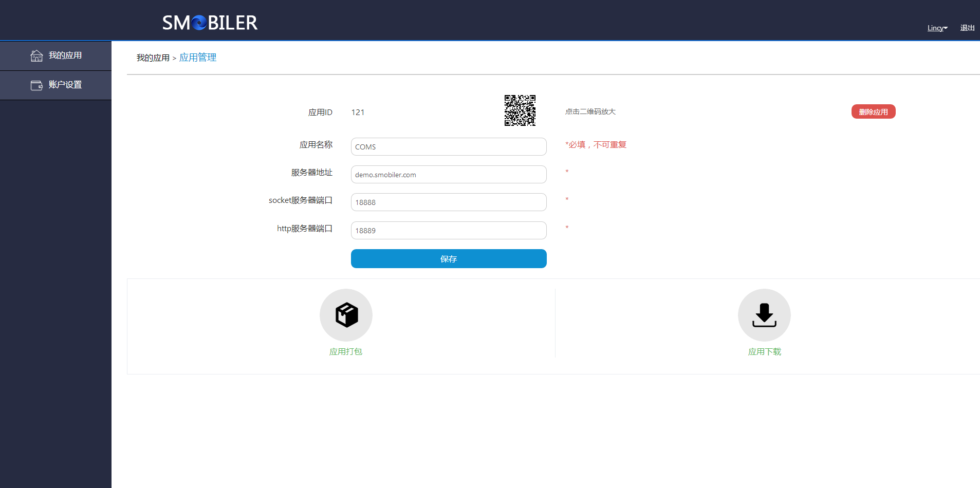Click the 服务器地址 label

pos(312,173)
